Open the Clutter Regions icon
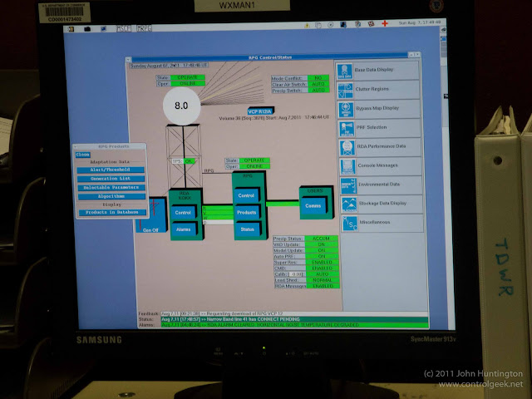This screenshot has height=399, width=532. [346, 91]
